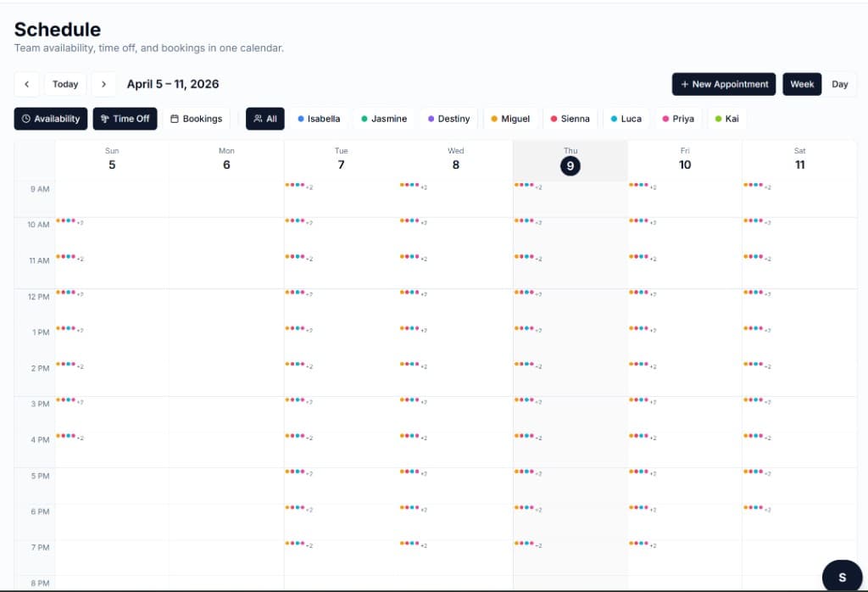Click Sienna's red color dot

pos(555,119)
